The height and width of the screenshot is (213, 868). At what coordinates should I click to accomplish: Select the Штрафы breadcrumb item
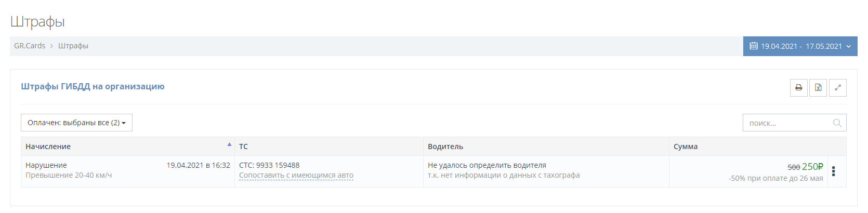pyautogui.click(x=73, y=46)
